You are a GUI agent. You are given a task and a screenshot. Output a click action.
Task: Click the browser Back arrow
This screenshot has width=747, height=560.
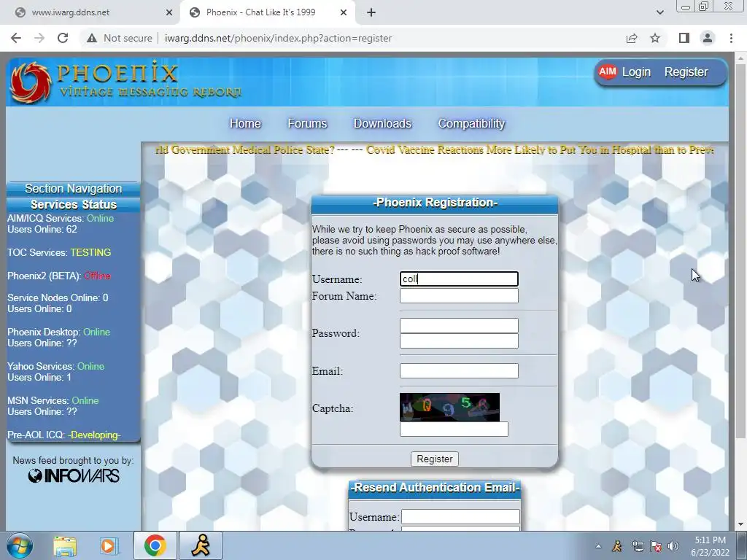tap(16, 38)
